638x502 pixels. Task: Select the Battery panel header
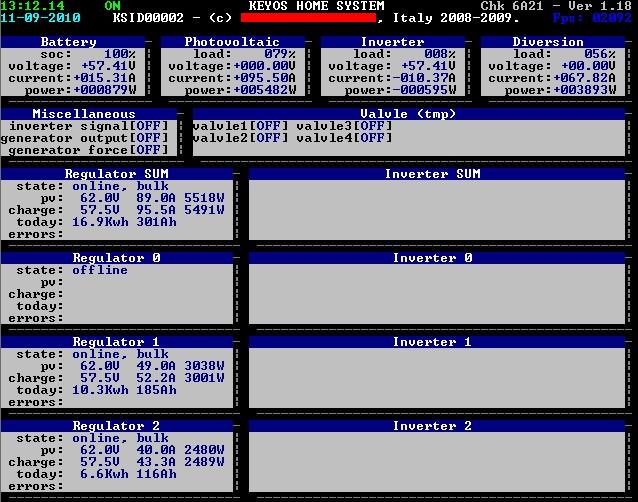pos(68,42)
